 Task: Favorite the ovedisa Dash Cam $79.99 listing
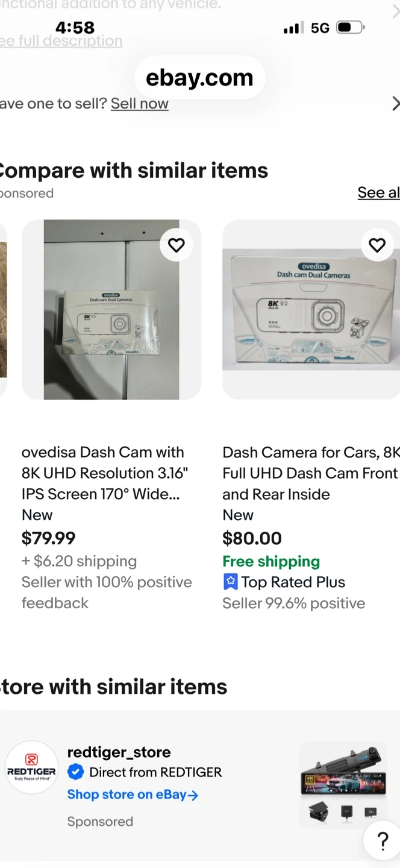176,245
